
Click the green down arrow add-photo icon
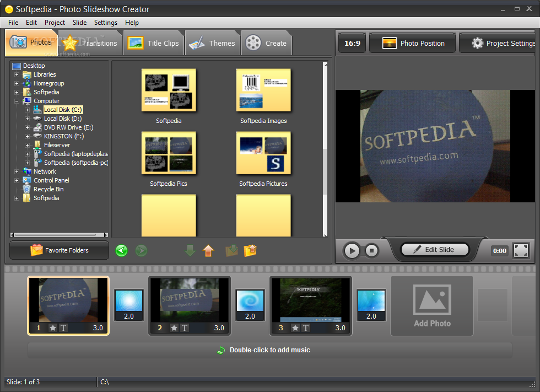[190, 250]
